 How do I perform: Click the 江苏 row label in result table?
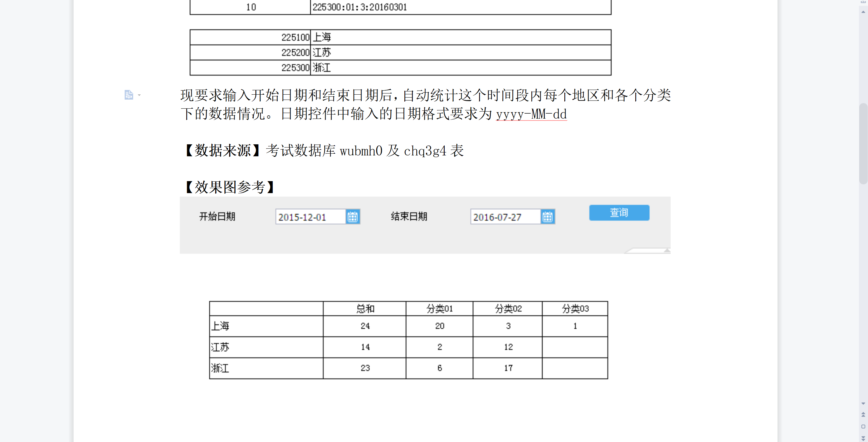(266, 347)
